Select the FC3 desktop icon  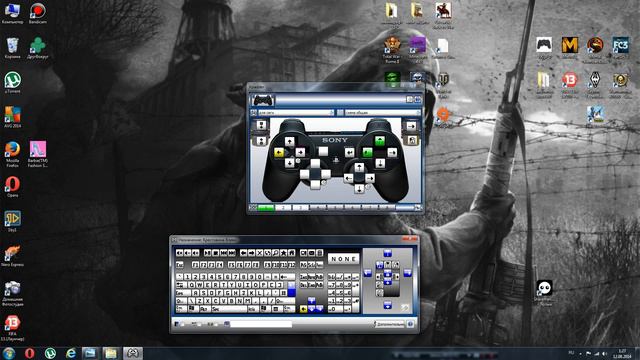point(620,48)
